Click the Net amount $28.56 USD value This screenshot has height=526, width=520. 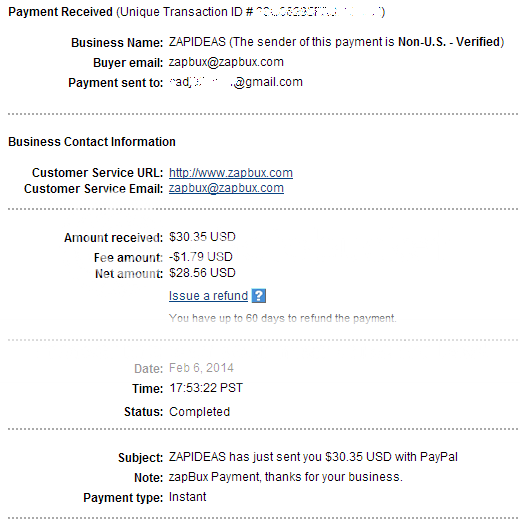point(202,273)
